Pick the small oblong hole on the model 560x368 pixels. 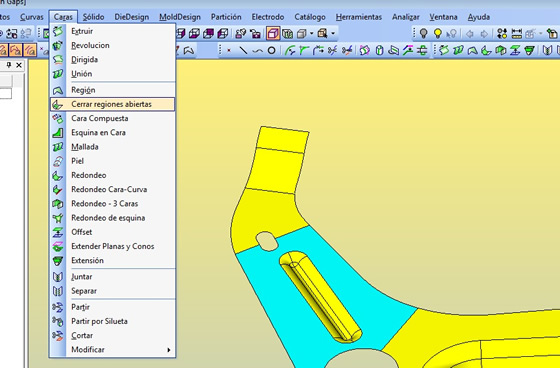(x=267, y=241)
